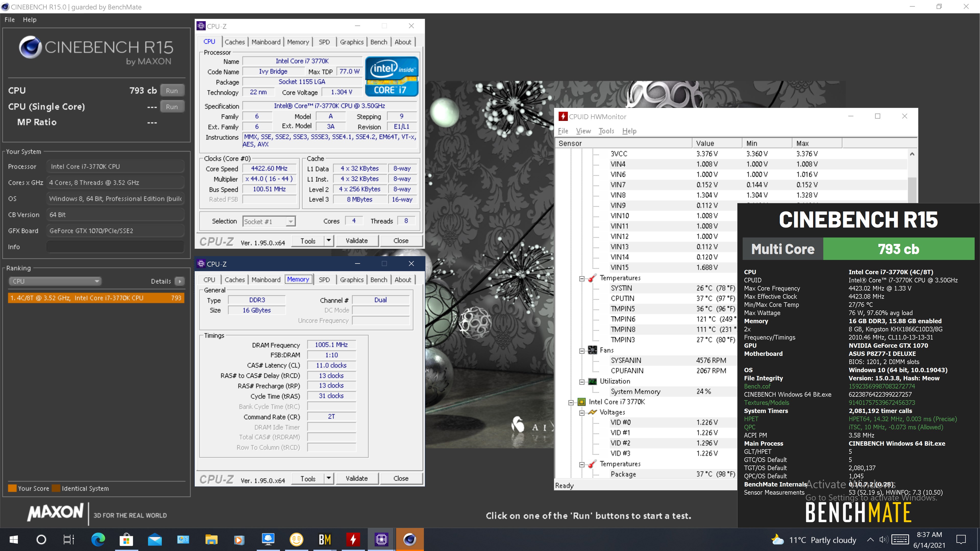Click the remote desktop monitor taskbar icon
The height and width of the screenshot is (551, 980).
[268, 539]
